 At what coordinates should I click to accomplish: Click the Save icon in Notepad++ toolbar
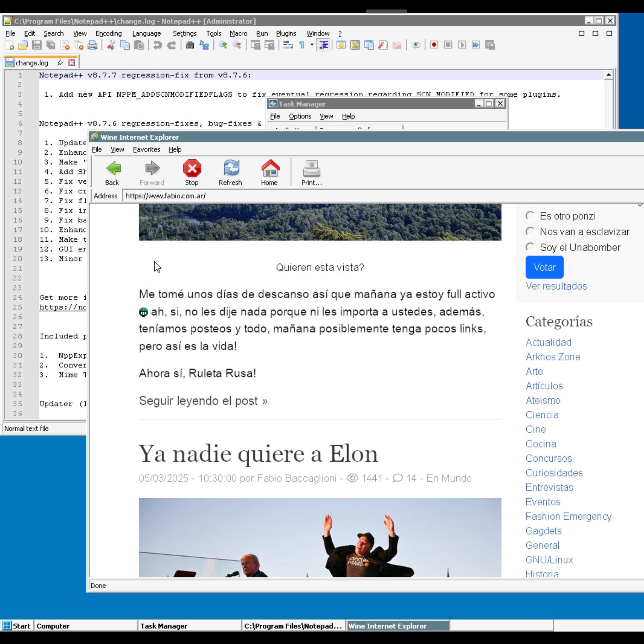click(x=37, y=45)
